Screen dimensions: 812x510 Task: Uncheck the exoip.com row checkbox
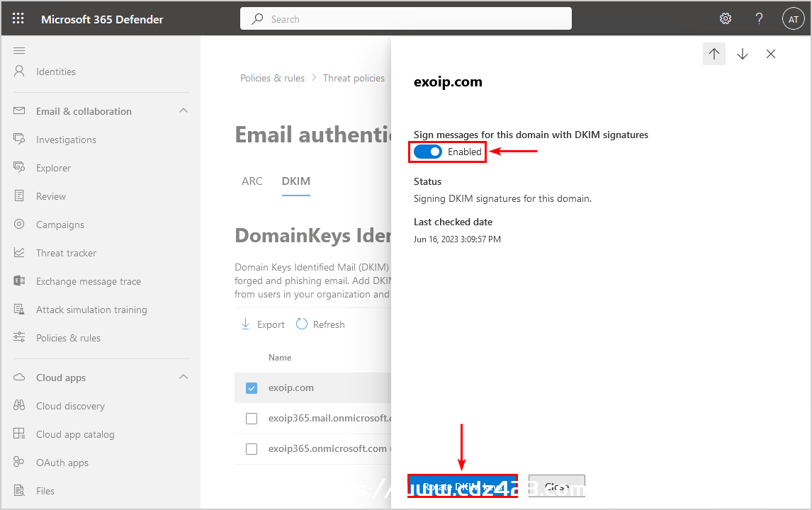tap(251, 387)
